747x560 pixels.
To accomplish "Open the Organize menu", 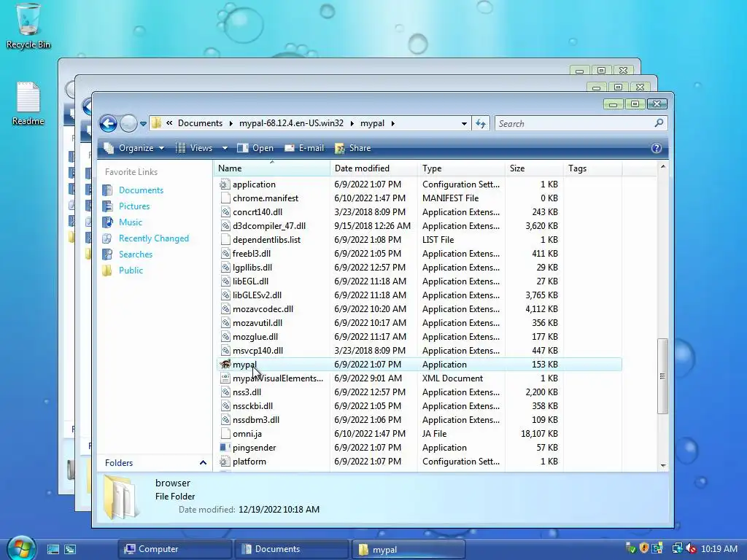I will (x=134, y=148).
